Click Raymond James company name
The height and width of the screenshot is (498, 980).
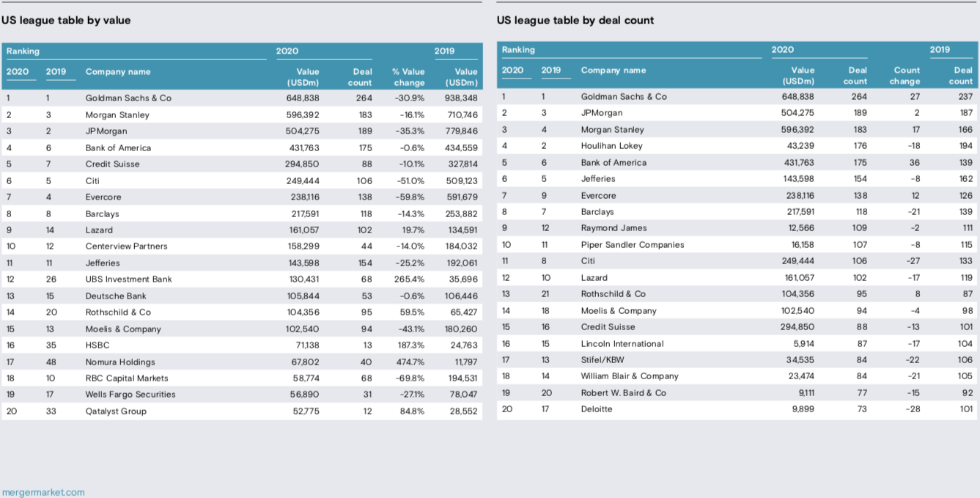click(614, 228)
